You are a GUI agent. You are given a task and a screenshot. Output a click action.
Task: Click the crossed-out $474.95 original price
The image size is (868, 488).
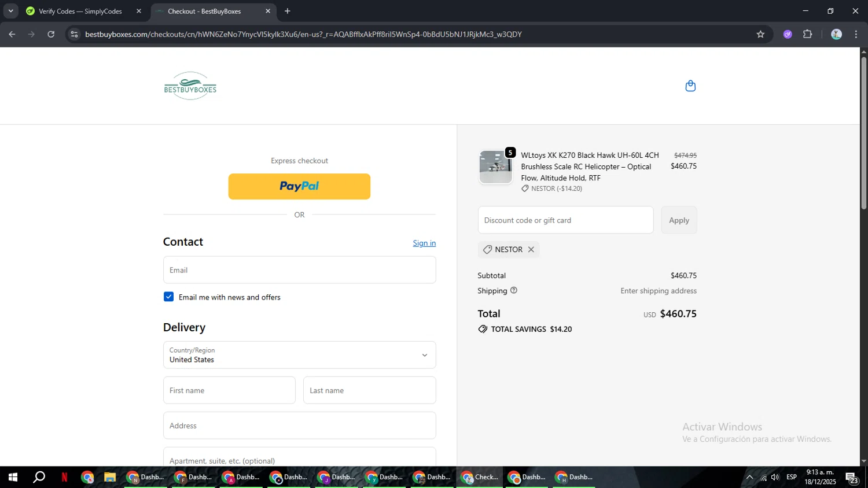click(x=685, y=156)
